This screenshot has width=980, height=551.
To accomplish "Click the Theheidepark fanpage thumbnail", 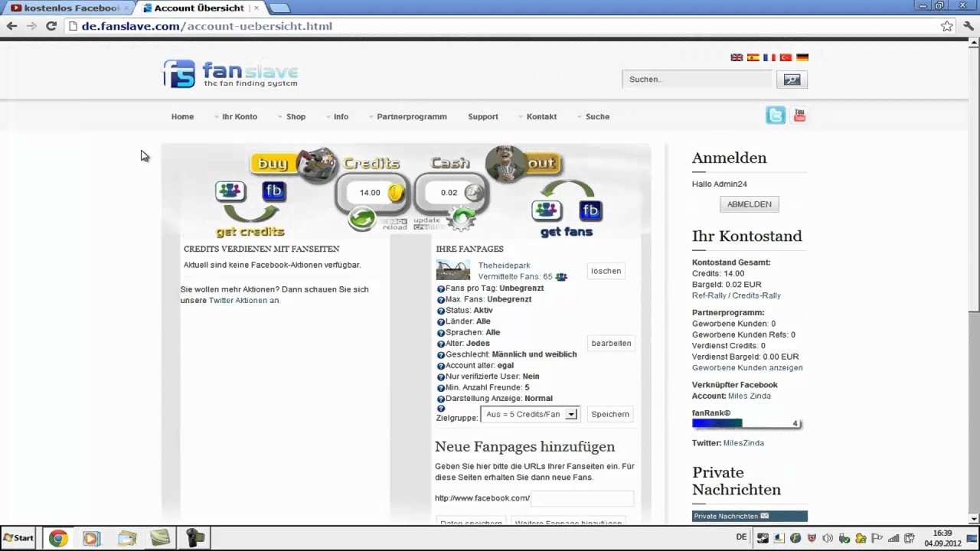I will tap(453, 270).
